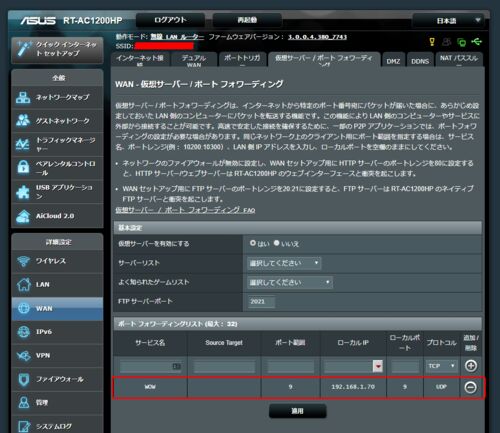Select the WAN globe icon
Viewport: 500px width, 433px height.
coord(23,308)
